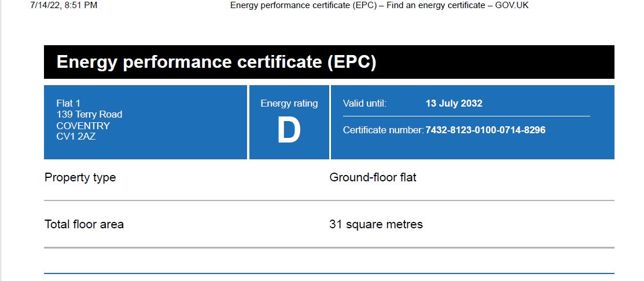644x281 pixels.
Task: Click the postcode CV1 2AZ
Action: point(75,137)
